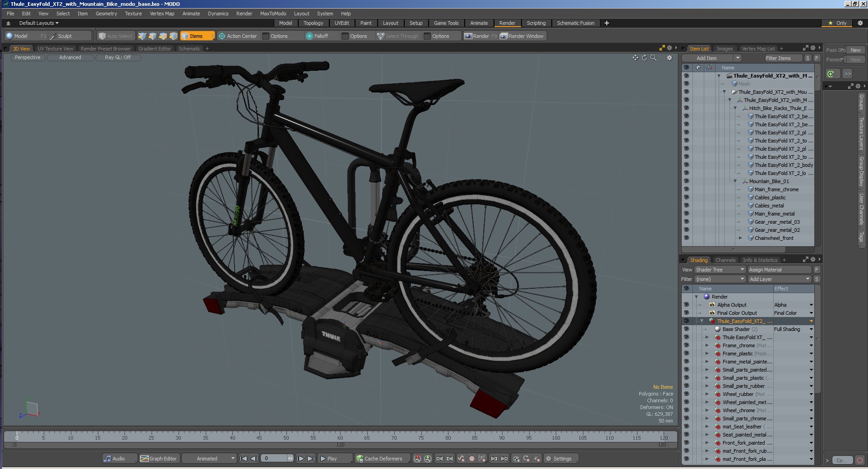The width and height of the screenshot is (868, 469).
Task: Click the scene clapperboard icon of Thule_EasyFold_XT2
Action: (729, 76)
